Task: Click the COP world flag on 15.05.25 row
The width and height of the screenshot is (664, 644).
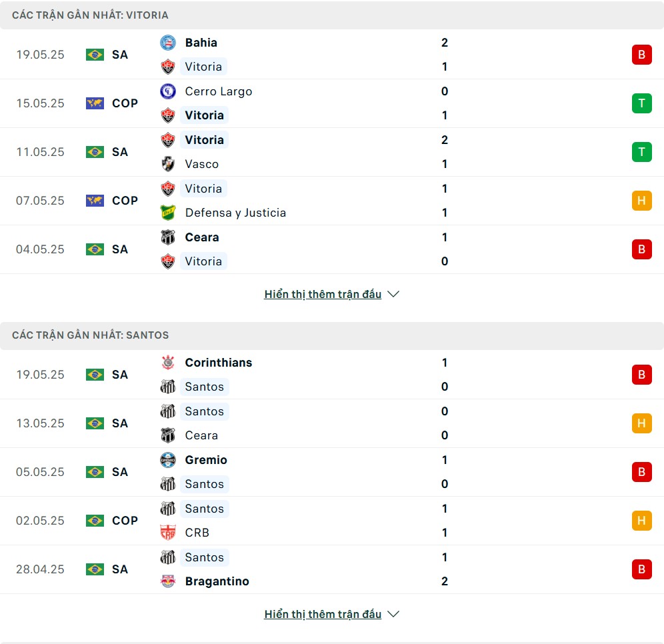Action: click(95, 103)
